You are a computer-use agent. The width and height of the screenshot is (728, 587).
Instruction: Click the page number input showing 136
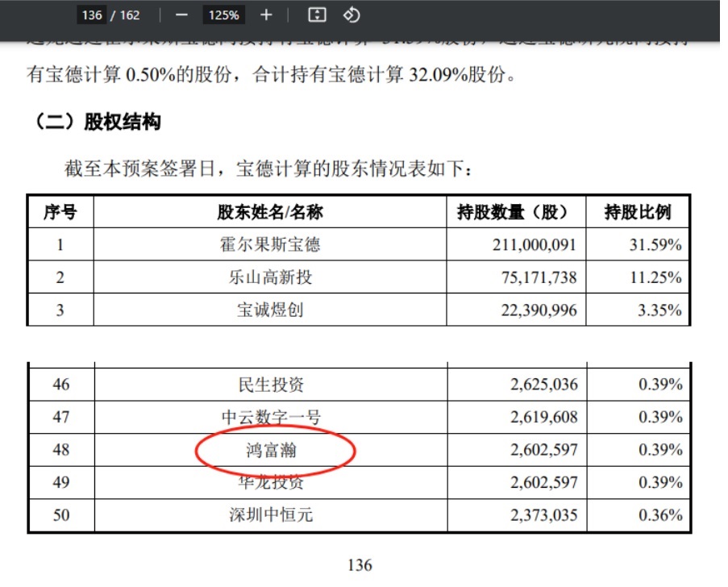[x=91, y=15]
